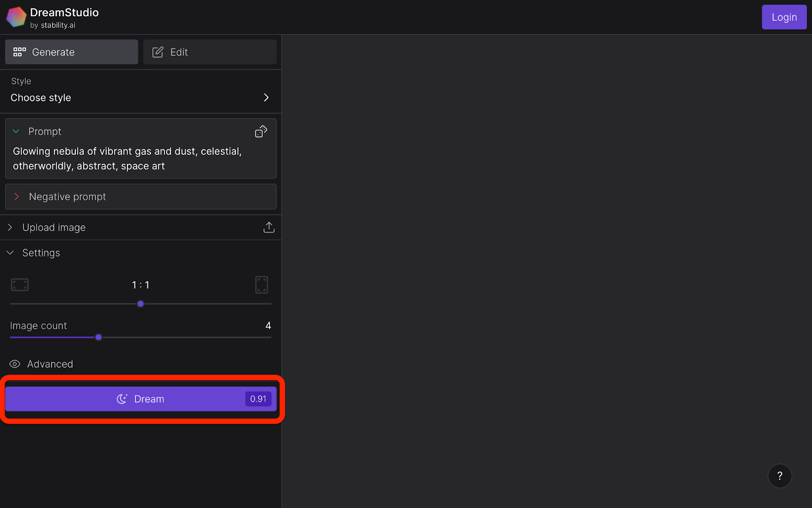Click the Choose style text
The image size is (812, 508).
[x=41, y=98]
